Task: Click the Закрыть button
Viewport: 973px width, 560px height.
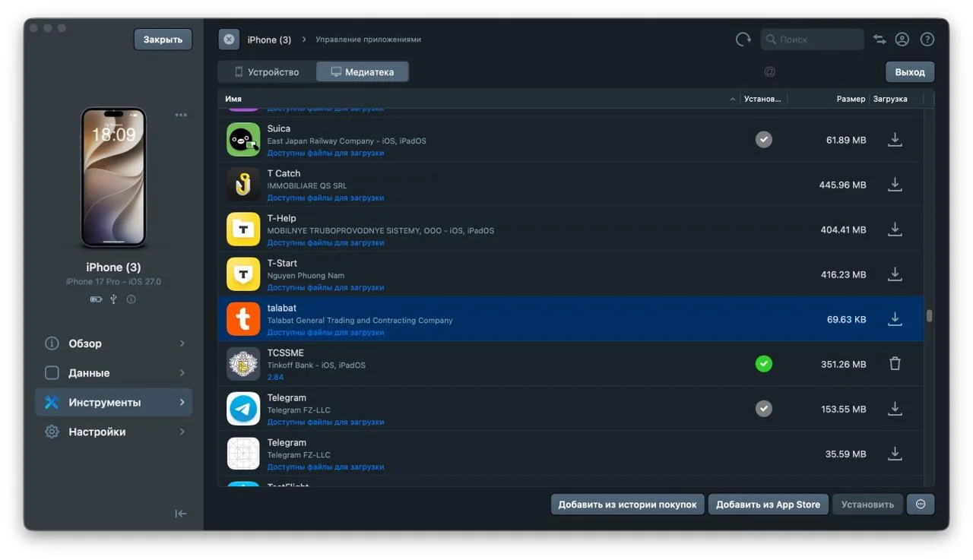Action: (x=163, y=40)
